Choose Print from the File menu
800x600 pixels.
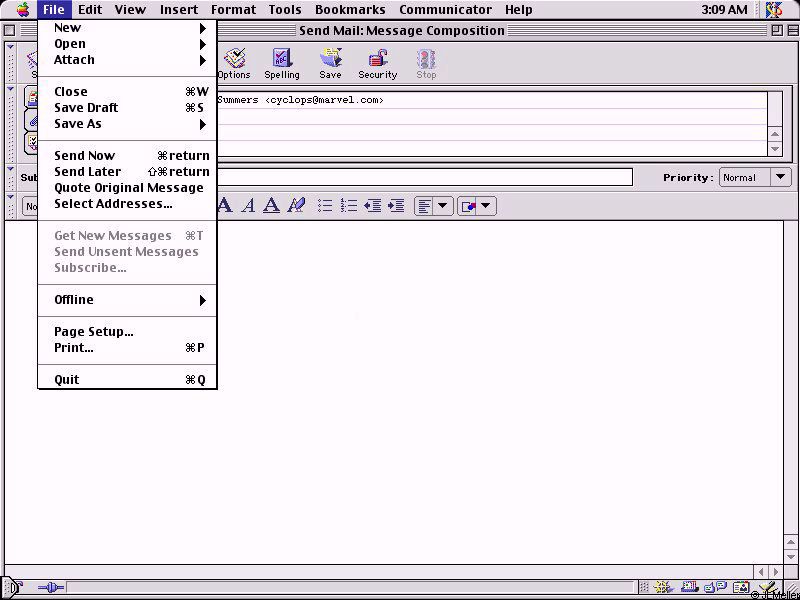point(128,348)
